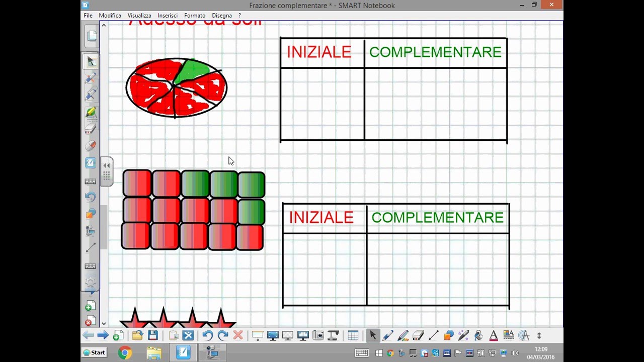The width and height of the screenshot is (644, 362).
Task: Click the paste clipboard icon
Action: 174,335
